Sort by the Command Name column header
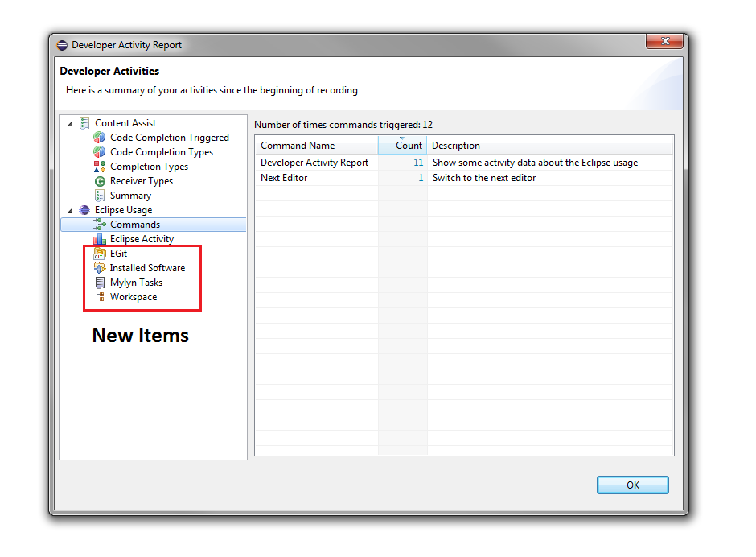This screenshot has height=557, width=756. pyautogui.click(x=317, y=145)
